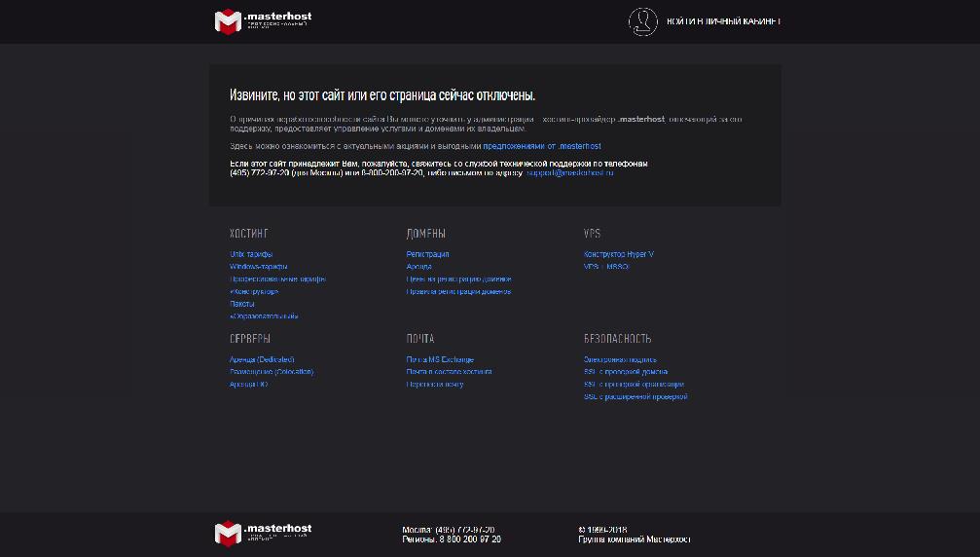Go to the Размещение (Colocation) link
Image resolution: width=980 pixels, height=557 pixels.
[x=272, y=371]
